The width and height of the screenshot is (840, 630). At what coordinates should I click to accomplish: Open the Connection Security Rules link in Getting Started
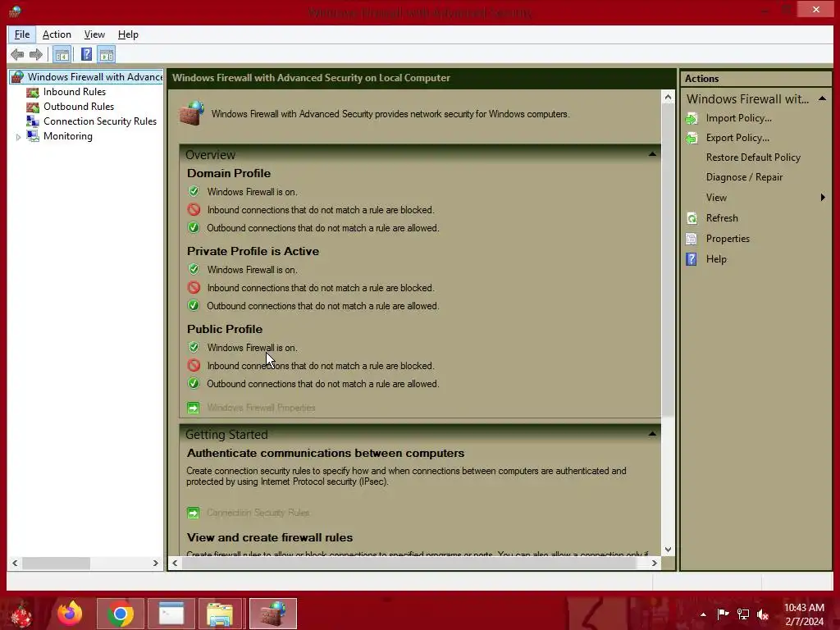tap(258, 513)
